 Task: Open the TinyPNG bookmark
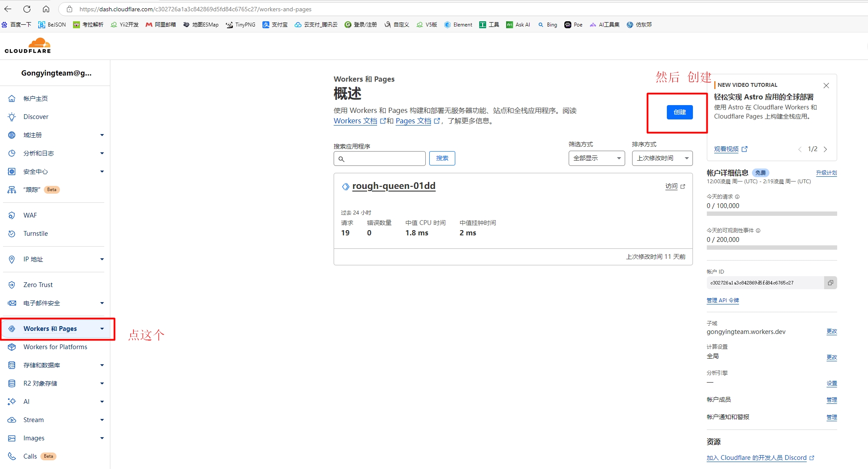click(x=241, y=25)
